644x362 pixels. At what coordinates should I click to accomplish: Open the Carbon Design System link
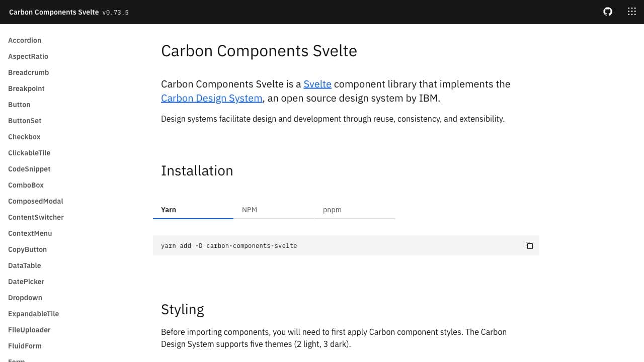click(211, 98)
